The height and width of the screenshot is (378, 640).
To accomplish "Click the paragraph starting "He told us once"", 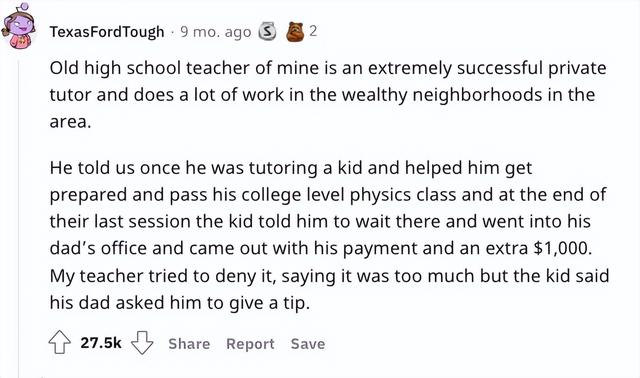I will point(329,235).
